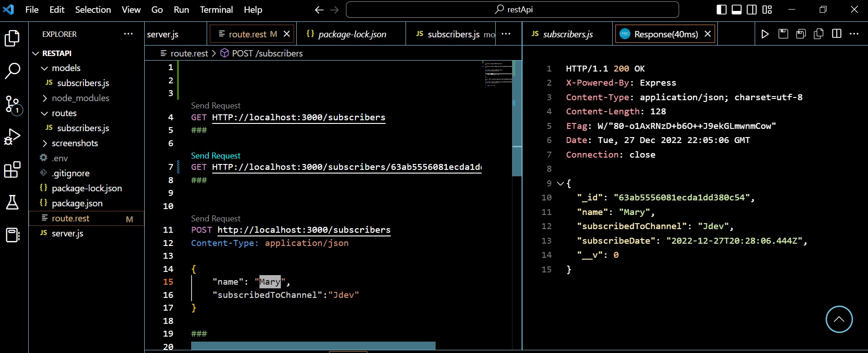
Task: Go back with the navigation arrow
Action: (320, 10)
